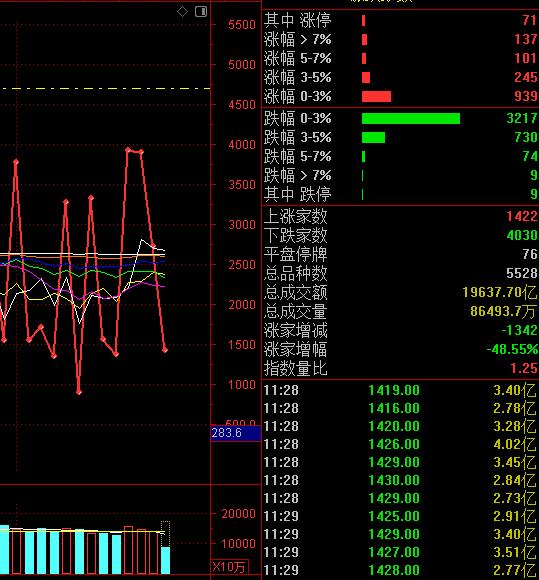Image resolution: width=539 pixels, height=580 pixels.
Task: Click the 跌幅 3-5% row label
Action: click(x=297, y=138)
